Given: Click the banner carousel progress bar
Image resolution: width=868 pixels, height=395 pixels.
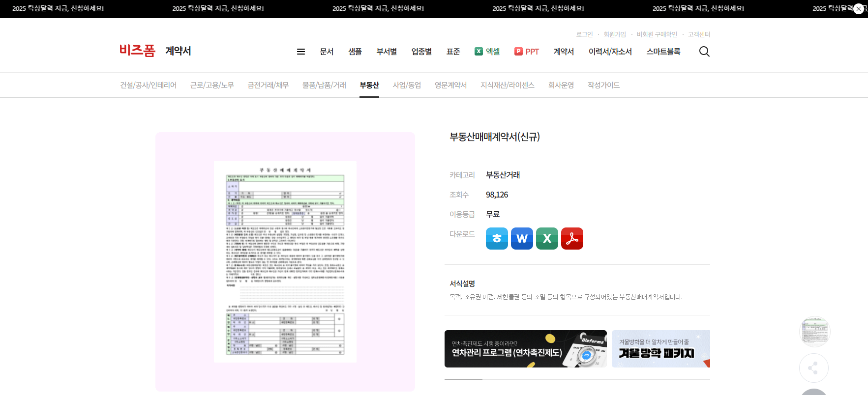Looking at the screenshot, I should pos(577,379).
